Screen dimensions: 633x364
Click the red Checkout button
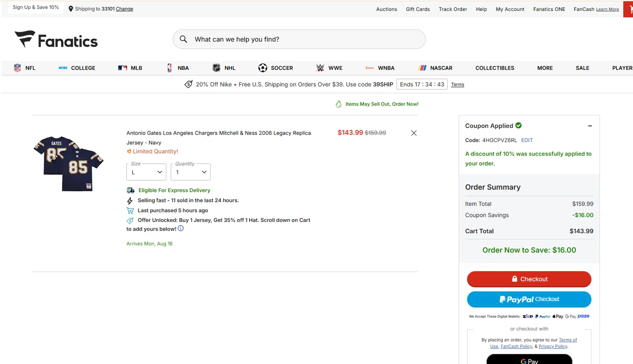pyautogui.click(x=529, y=279)
